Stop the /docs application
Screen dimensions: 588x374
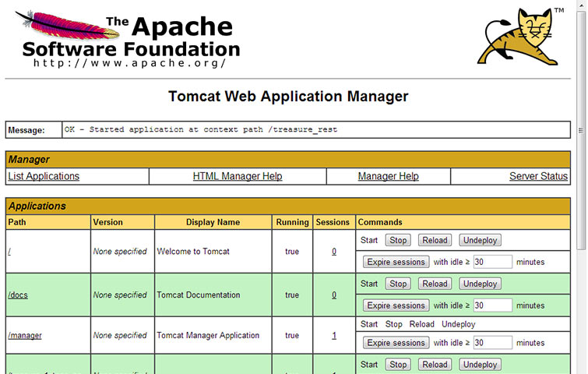[x=398, y=284]
